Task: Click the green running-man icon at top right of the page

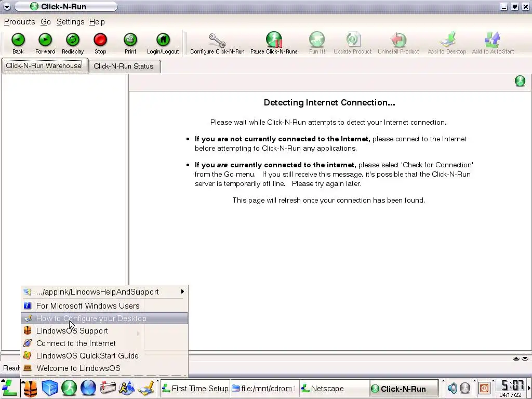Action: (520, 81)
